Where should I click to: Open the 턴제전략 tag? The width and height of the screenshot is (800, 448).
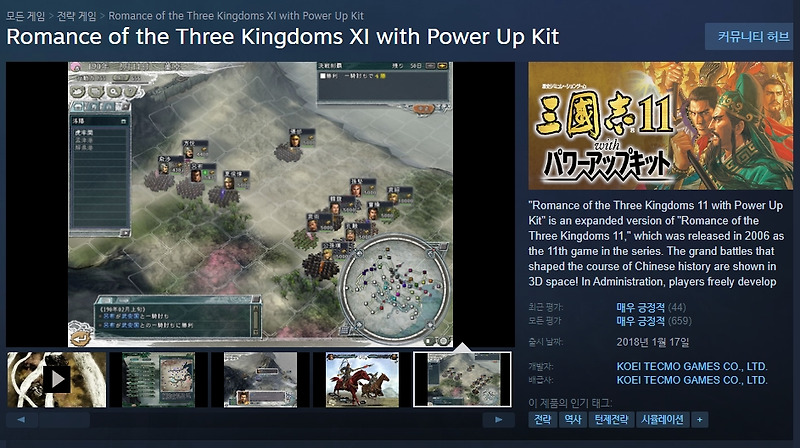pyautogui.click(x=611, y=419)
